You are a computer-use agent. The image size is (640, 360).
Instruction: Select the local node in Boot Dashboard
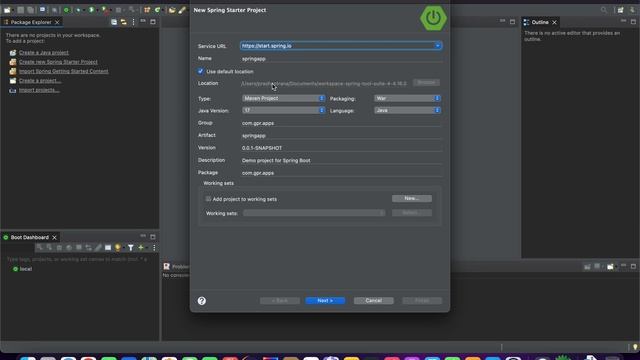click(25, 269)
